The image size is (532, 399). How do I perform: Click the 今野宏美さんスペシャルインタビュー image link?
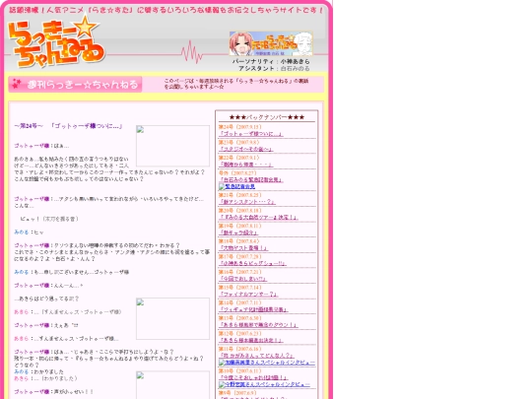tap(264, 384)
